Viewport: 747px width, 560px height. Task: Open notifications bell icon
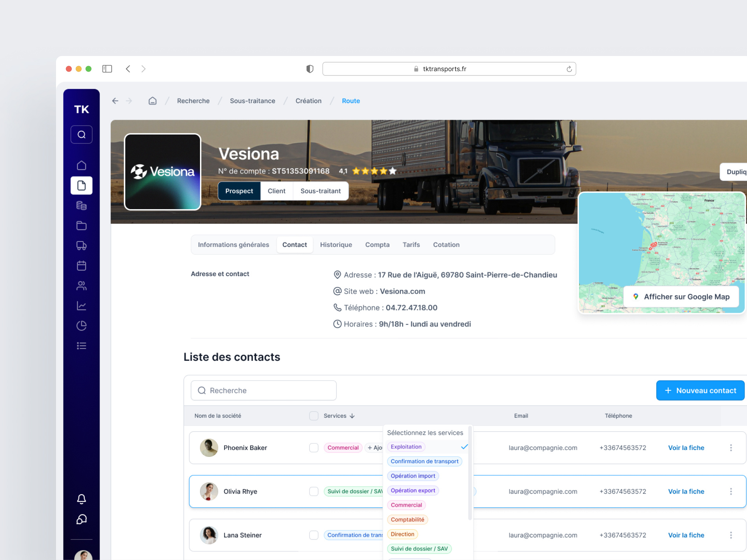tap(81, 499)
